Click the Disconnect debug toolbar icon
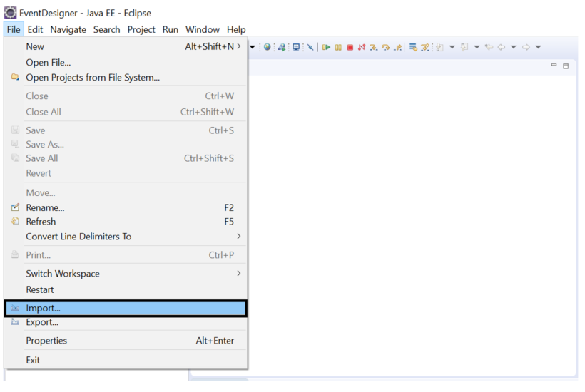Viewport: 585px width, 392px height. [362, 47]
